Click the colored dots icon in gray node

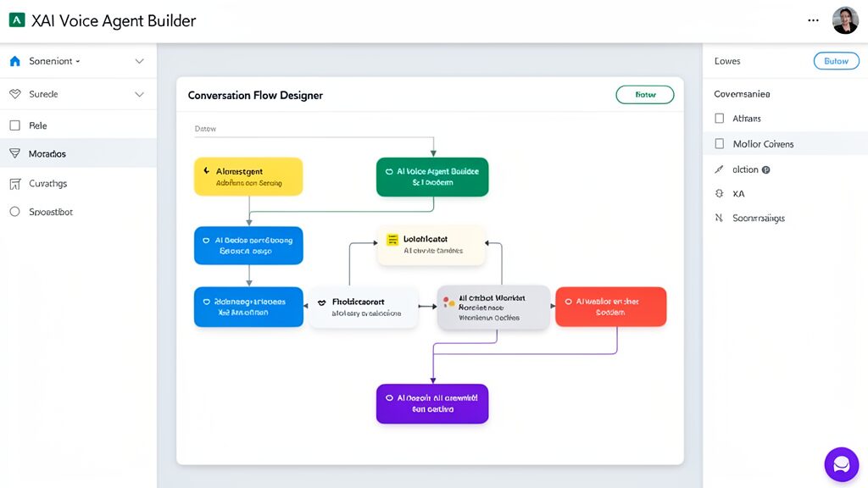tap(449, 302)
